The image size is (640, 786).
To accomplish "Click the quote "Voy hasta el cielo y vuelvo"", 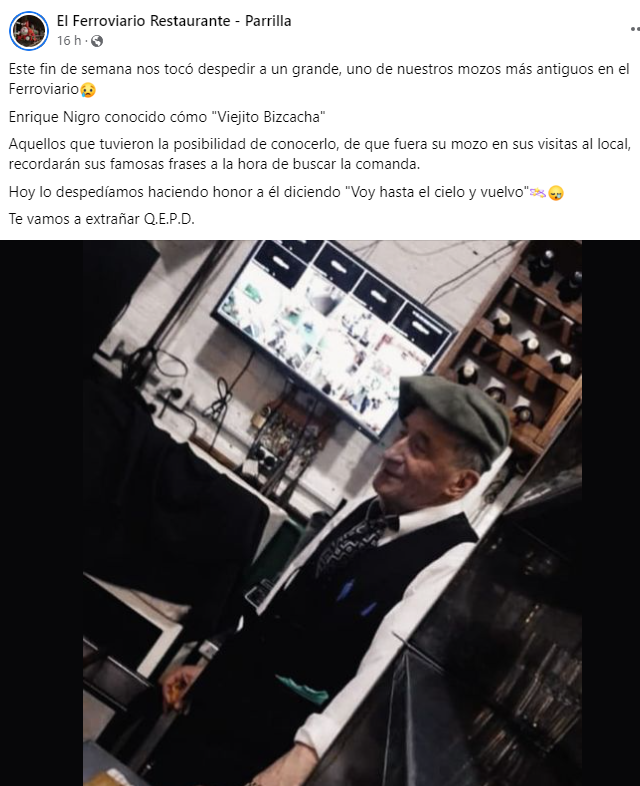I will pos(437,192).
